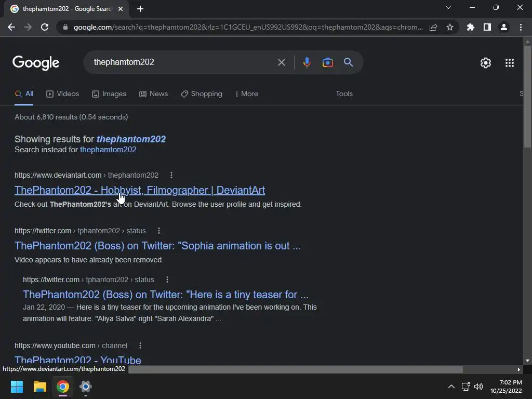Open volume control tray icon
This screenshot has width=532, height=399.
[x=478, y=387]
